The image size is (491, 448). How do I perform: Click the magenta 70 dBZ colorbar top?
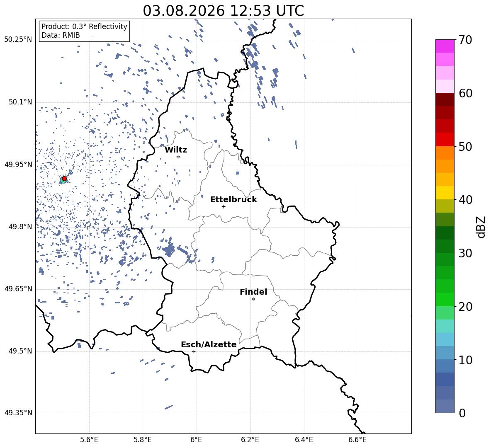[445, 46]
